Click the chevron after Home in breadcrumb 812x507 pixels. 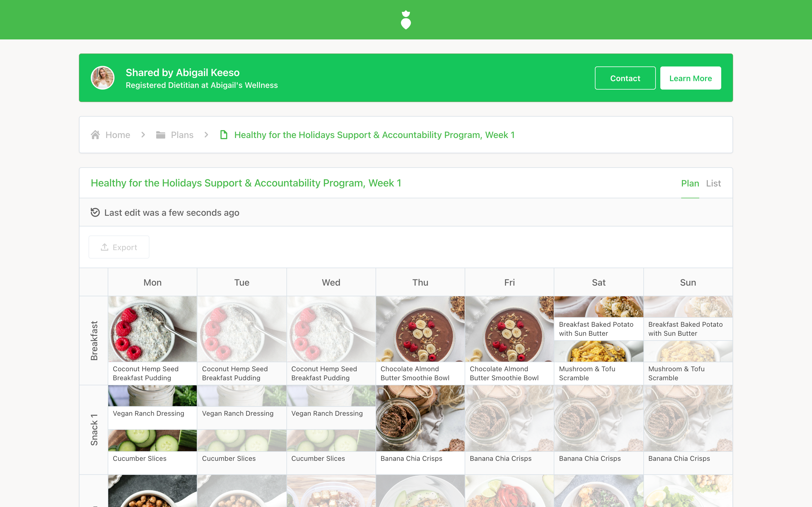point(143,135)
